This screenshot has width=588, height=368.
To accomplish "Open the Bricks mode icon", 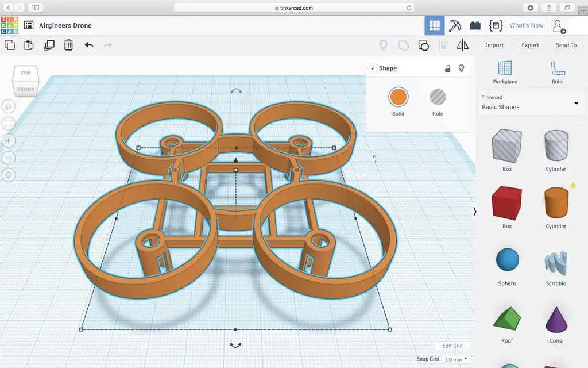I will [x=475, y=25].
